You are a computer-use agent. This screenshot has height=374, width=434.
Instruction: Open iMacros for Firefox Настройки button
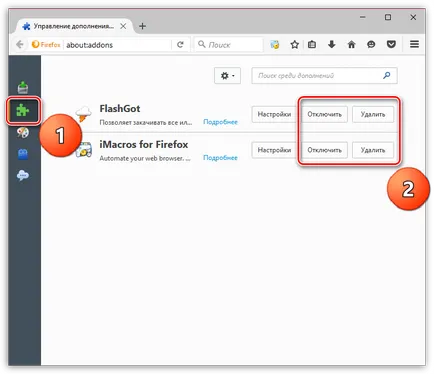pyautogui.click(x=274, y=150)
